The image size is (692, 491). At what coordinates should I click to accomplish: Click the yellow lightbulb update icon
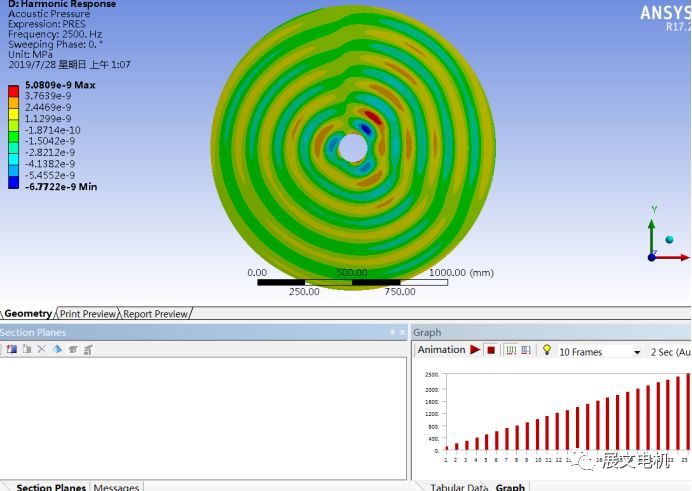point(547,350)
